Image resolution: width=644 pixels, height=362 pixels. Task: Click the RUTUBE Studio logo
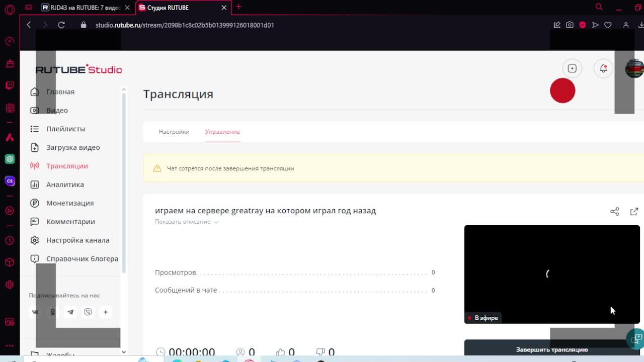(78, 69)
